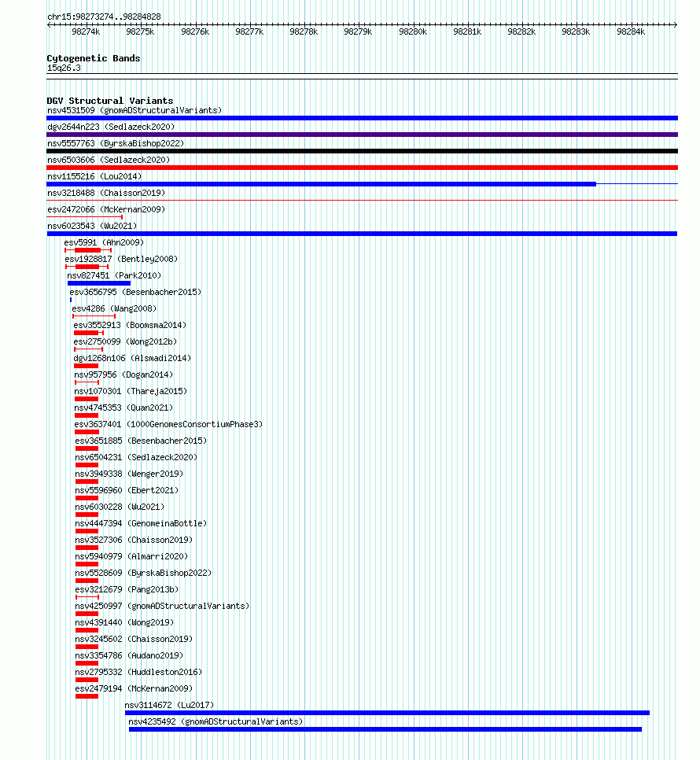This screenshot has width=700, height=760.
Task: Click nsv3245602 (Chaisson2019) label
Action: [x=134, y=639]
